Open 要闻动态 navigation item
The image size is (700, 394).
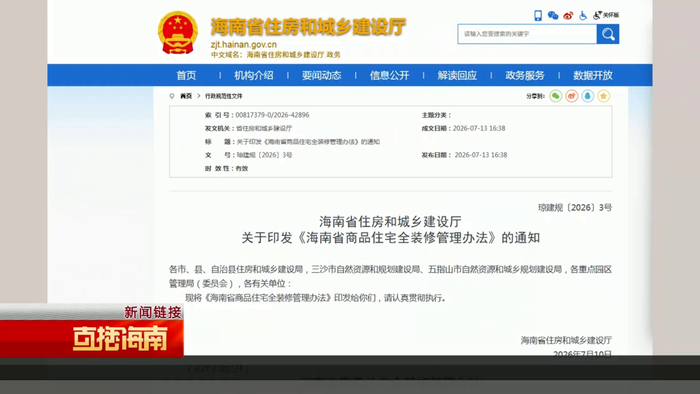coord(321,75)
